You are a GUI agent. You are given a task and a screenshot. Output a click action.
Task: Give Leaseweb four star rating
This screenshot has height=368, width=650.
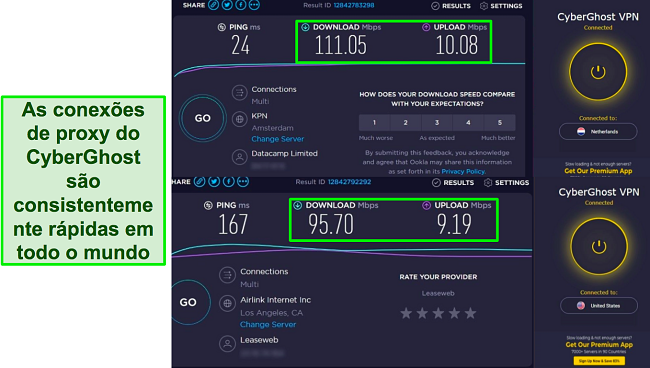[x=454, y=313]
